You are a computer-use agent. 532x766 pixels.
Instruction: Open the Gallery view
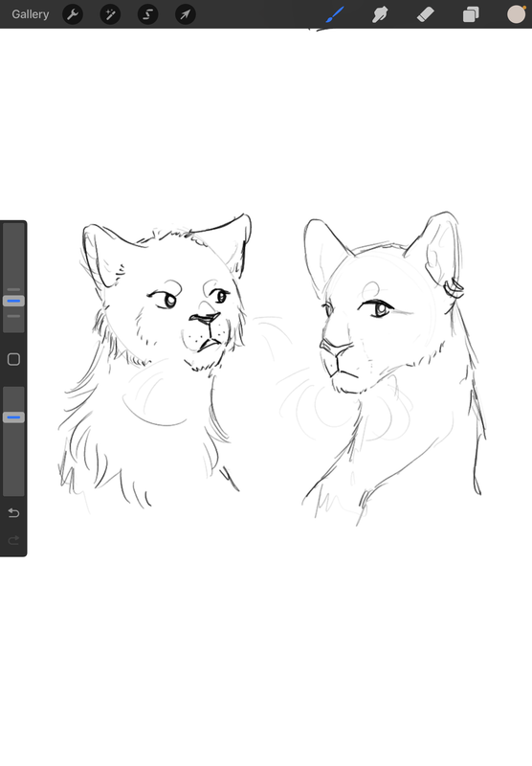31,14
